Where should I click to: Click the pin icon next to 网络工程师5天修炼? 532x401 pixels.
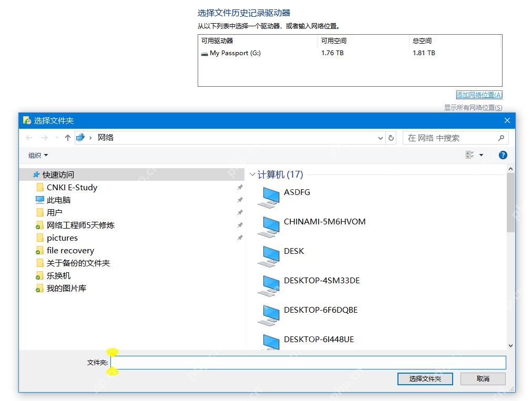click(240, 225)
